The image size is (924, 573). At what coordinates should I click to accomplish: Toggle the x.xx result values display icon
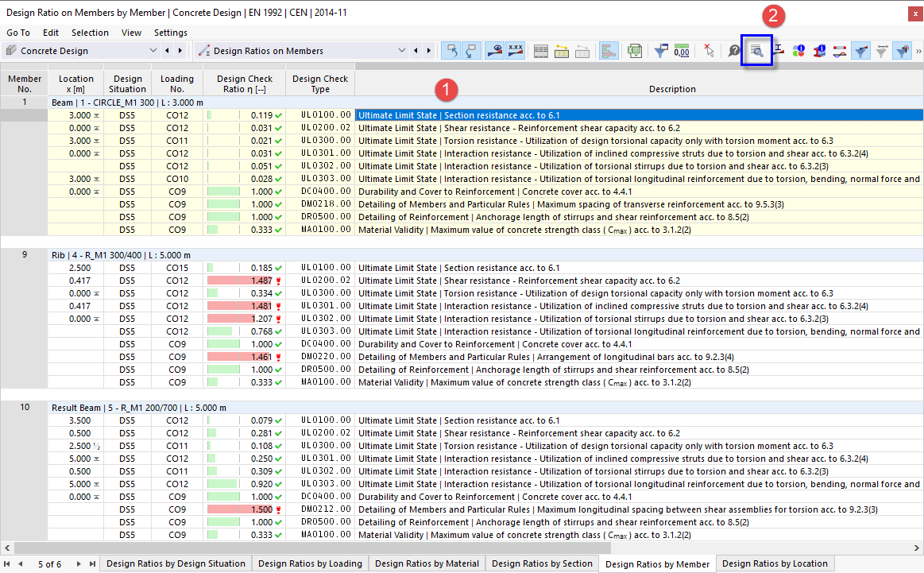pyautogui.click(x=516, y=51)
